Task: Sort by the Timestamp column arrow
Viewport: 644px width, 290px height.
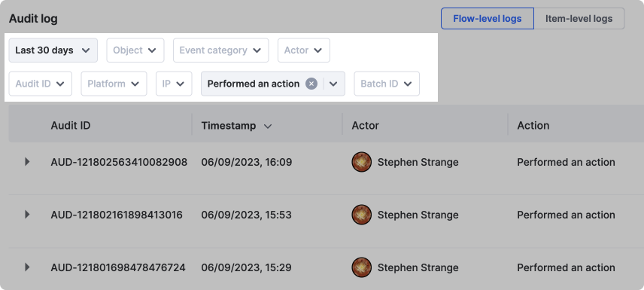Action: [268, 127]
